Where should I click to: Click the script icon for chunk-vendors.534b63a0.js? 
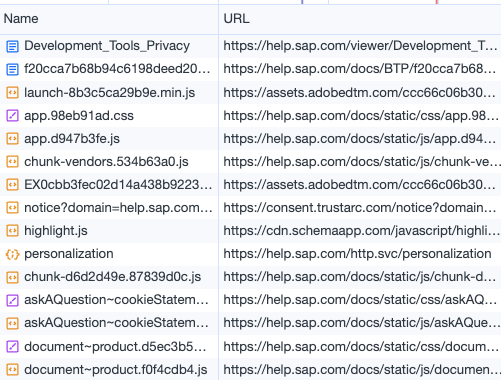[12, 162]
